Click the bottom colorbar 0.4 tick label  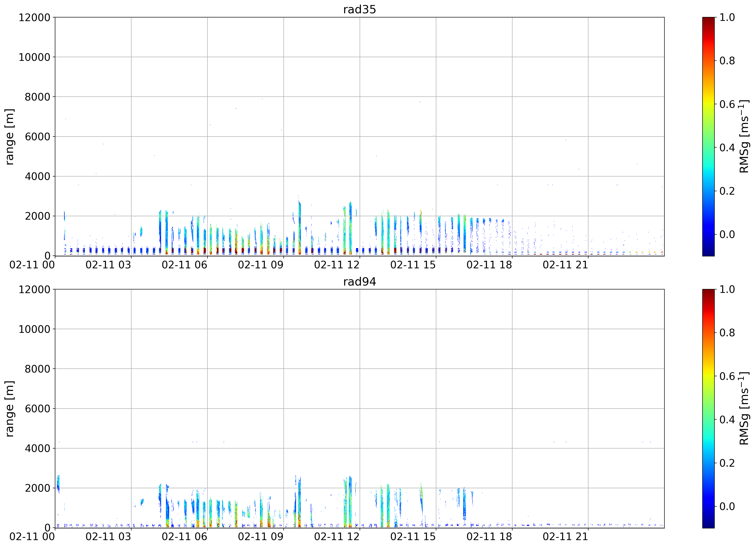coord(727,420)
